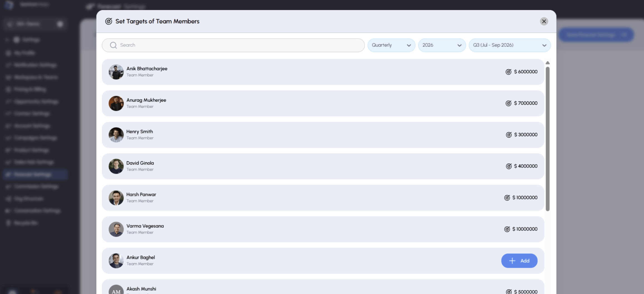Click the scroll-up arrow of the member list
This screenshot has width=644, height=294.
click(x=547, y=63)
